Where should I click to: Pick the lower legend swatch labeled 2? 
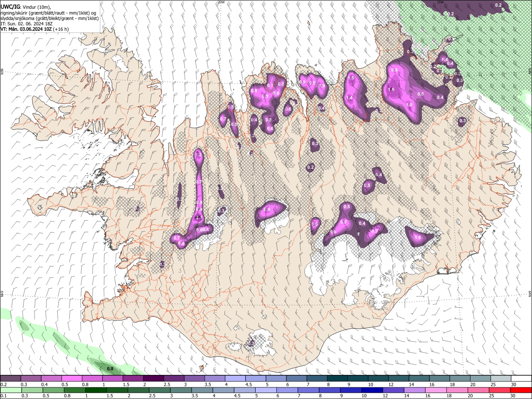[138, 390]
